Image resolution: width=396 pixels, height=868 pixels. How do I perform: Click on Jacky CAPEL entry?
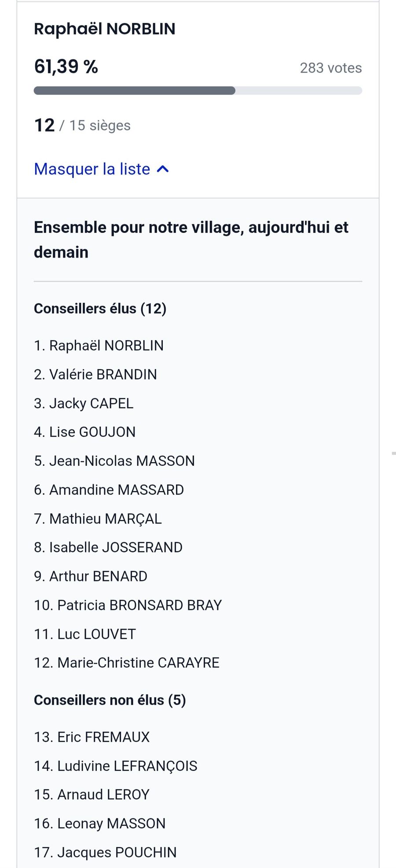tap(84, 403)
